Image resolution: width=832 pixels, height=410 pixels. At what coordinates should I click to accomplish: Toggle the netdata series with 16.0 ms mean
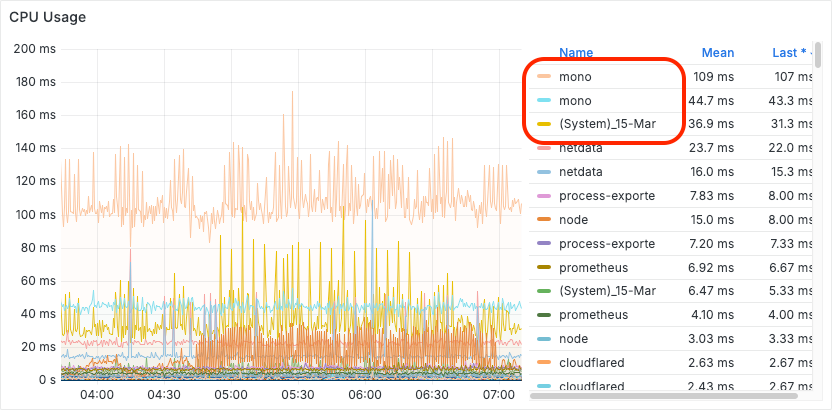click(580, 172)
